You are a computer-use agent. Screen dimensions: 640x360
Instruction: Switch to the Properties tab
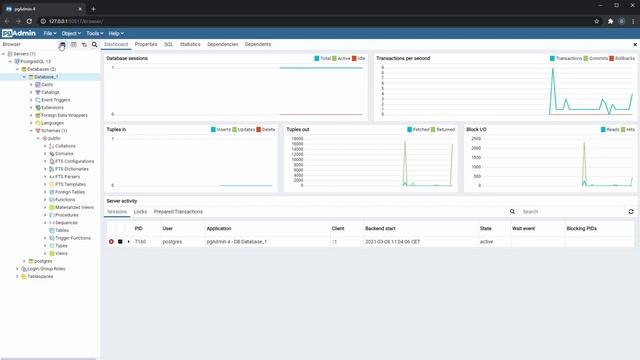point(146,44)
